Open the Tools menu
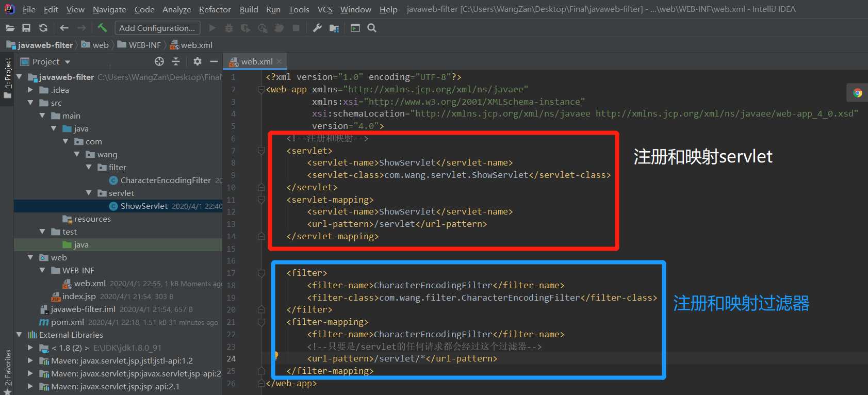 pos(299,9)
